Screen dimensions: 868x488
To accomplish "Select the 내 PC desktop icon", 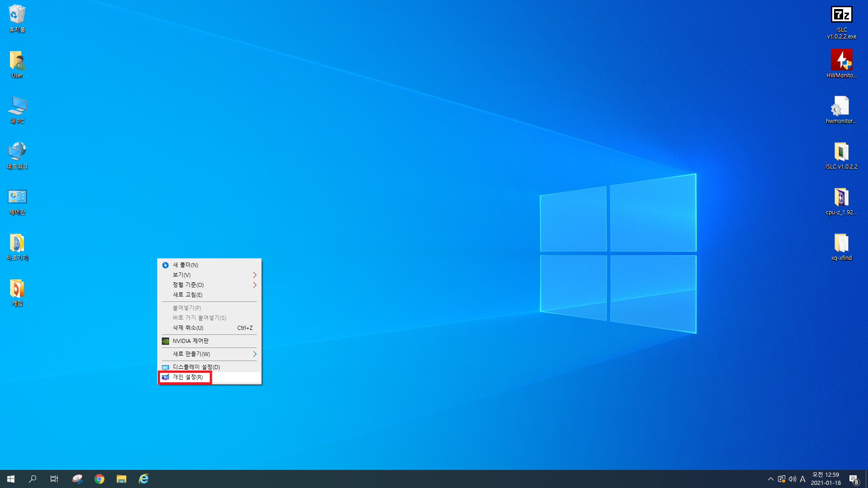I will click(x=17, y=107).
